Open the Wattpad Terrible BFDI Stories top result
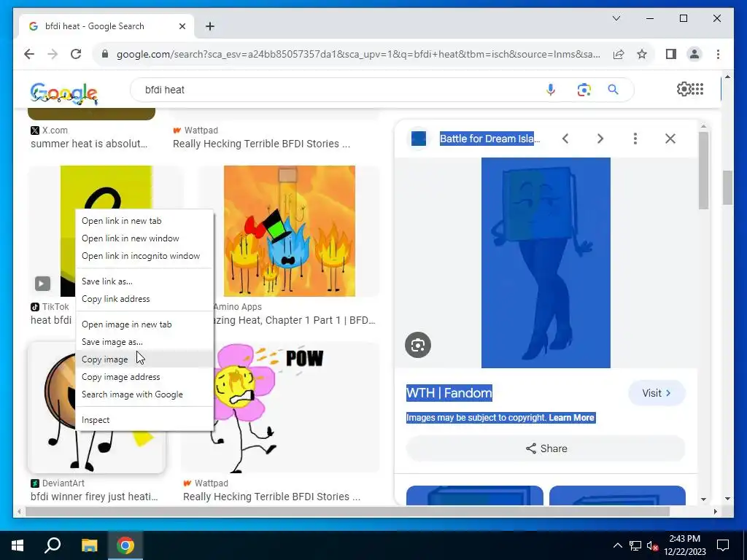The width and height of the screenshot is (747, 560). pos(262,144)
